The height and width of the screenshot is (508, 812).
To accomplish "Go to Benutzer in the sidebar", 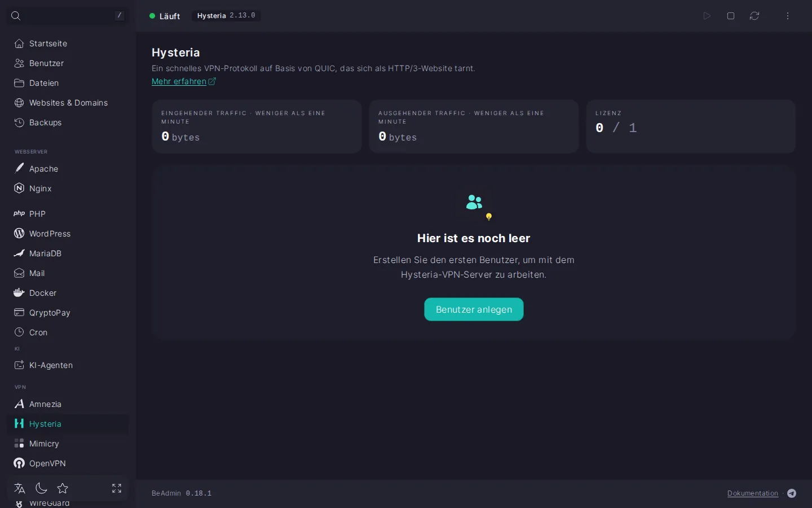I will 68,63.
